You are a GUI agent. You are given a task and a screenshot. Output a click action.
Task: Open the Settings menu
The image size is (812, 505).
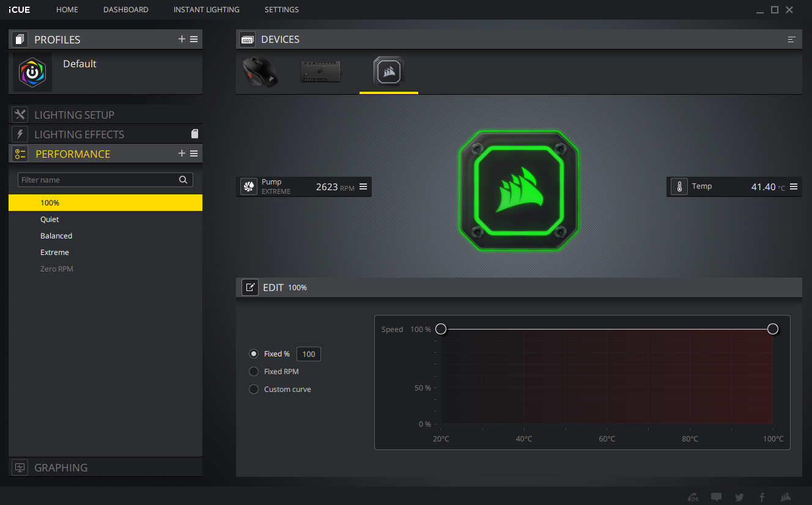click(x=282, y=10)
